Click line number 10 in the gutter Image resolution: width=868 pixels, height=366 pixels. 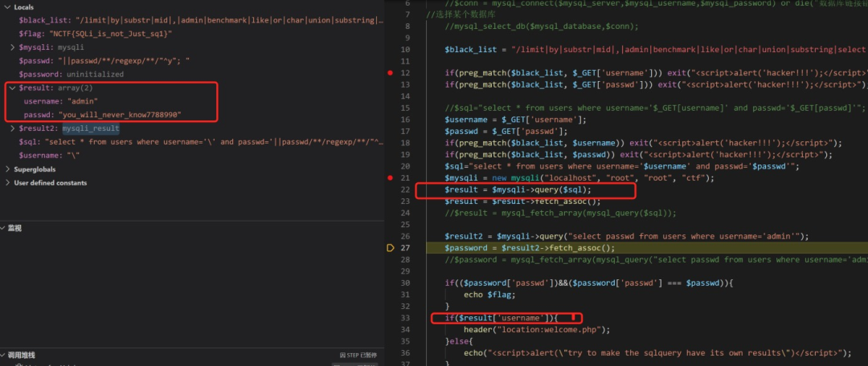point(407,50)
